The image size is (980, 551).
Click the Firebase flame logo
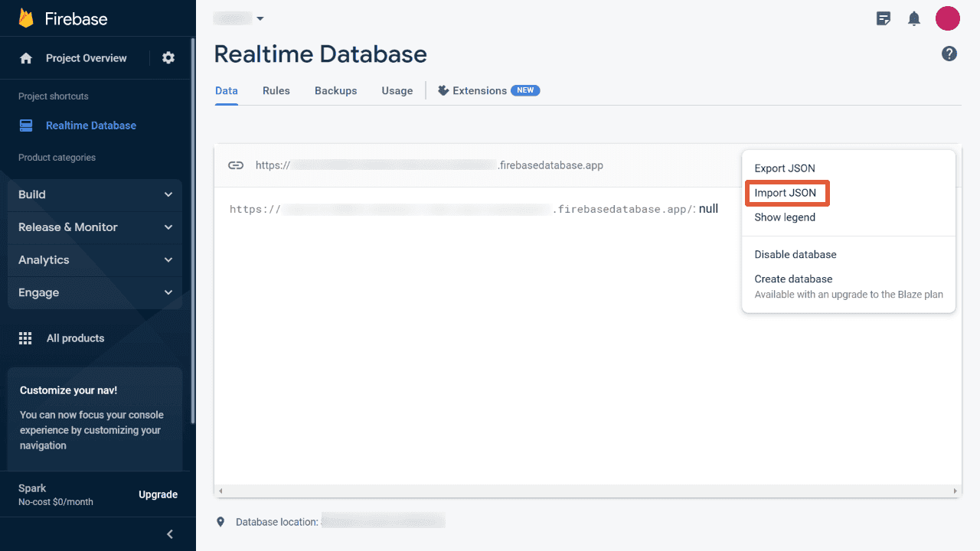[29, 18]
